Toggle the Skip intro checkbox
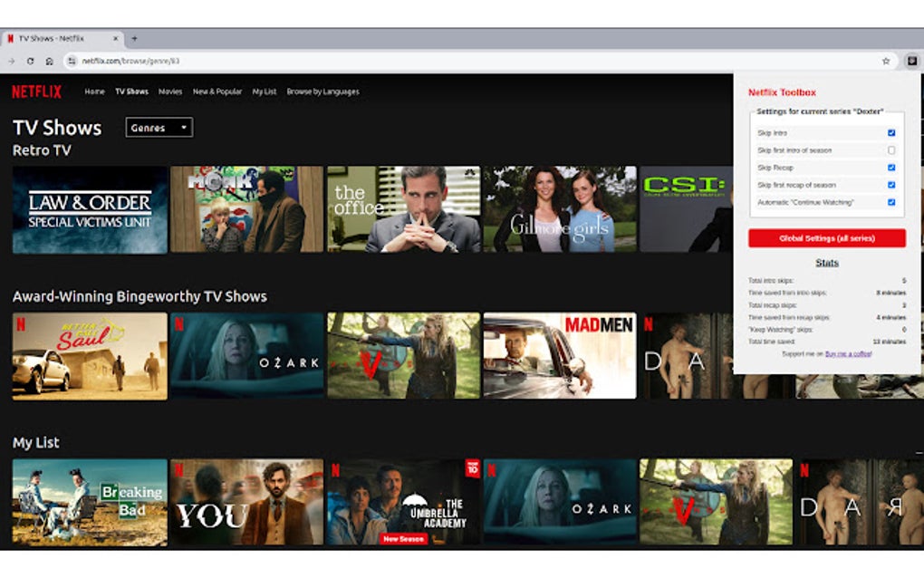The image size is (924, 578). pos(891,132)
